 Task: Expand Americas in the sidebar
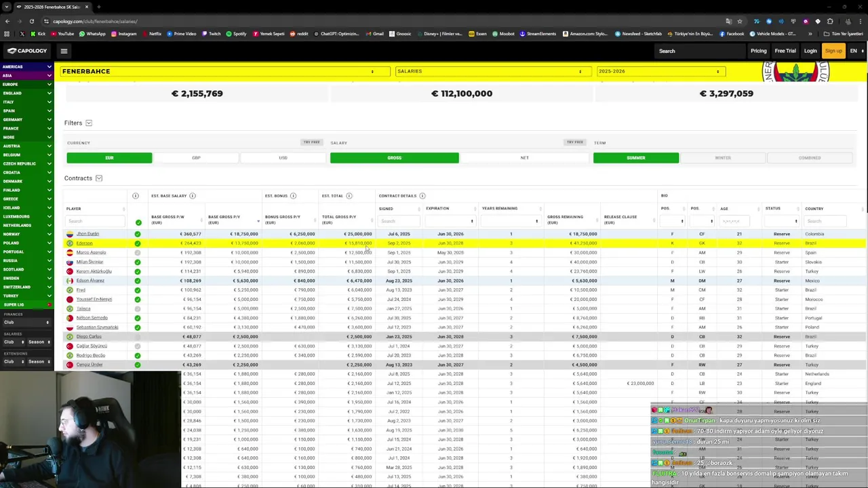[26, 66]
